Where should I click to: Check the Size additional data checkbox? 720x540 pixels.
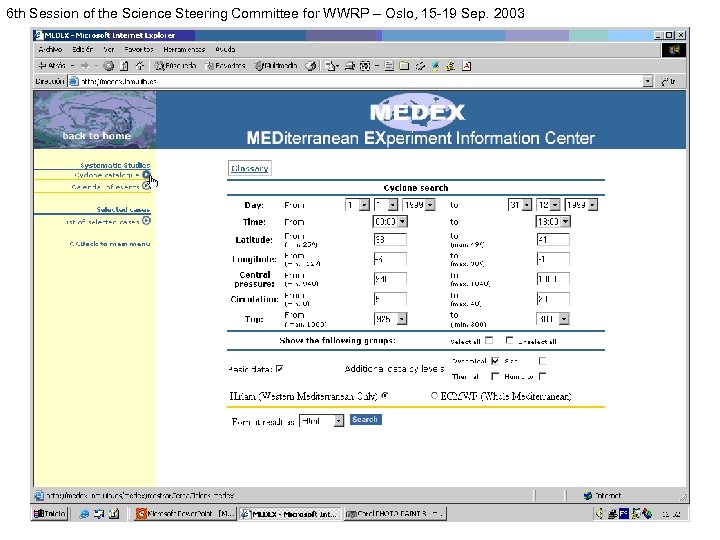coord(542,361)
